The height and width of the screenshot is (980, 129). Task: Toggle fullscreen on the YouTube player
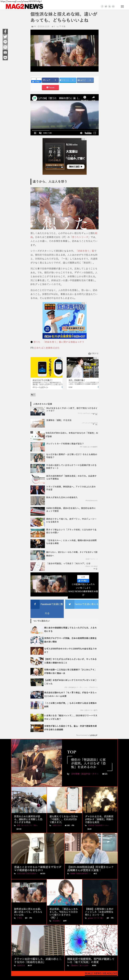pyautogui.click(x=95, y=133)
